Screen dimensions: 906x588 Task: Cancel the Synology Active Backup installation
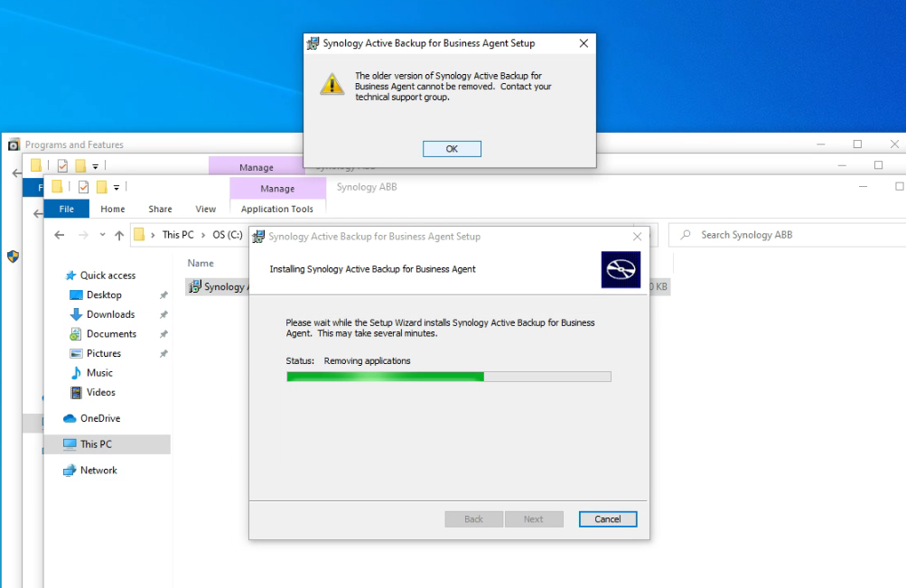point(608,519)
